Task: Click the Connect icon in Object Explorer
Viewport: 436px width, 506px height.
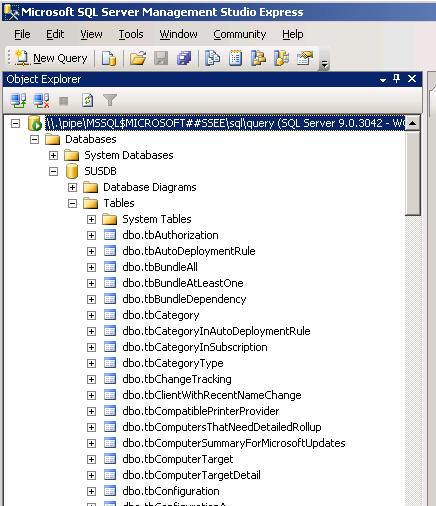Action: (x=18, y=100)
